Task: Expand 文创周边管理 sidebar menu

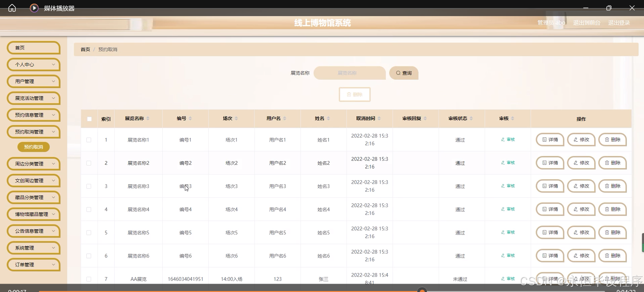Action: click(34, 181)
